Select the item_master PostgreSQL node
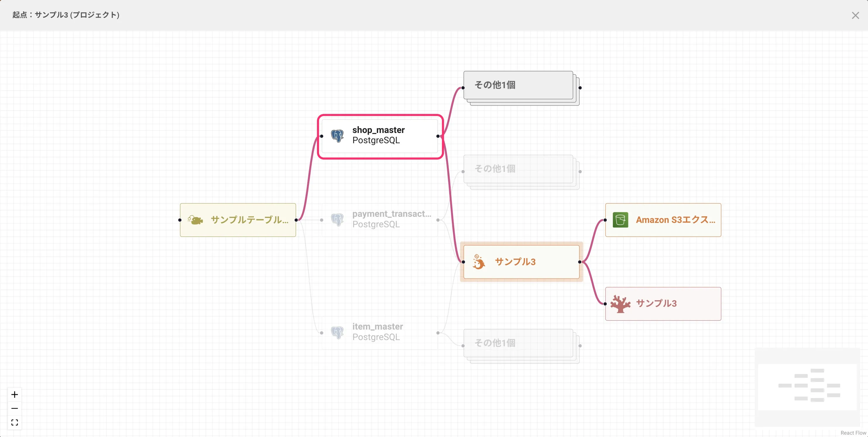This screenshot has height=437, width=868. tap(380, 333)
